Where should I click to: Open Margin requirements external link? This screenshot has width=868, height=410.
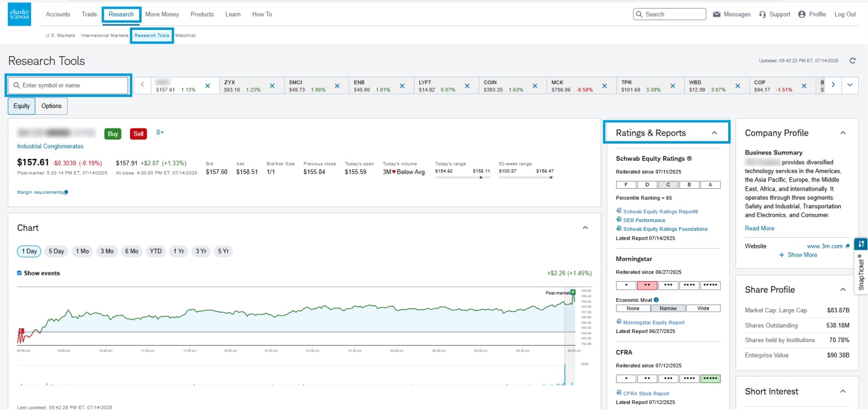(43, 192)
